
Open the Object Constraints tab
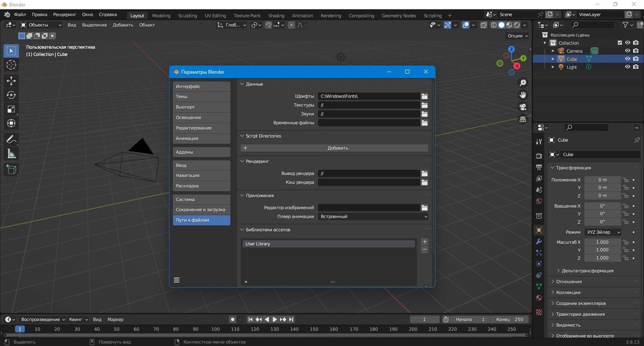(539, 275)
